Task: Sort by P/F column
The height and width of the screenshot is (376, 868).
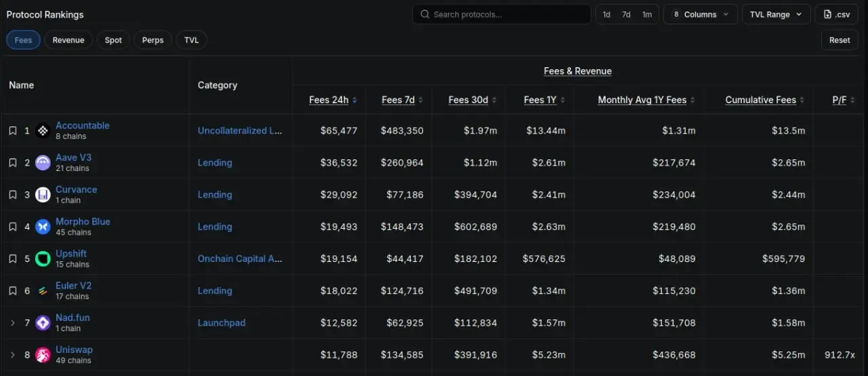Action: (844, 100)
